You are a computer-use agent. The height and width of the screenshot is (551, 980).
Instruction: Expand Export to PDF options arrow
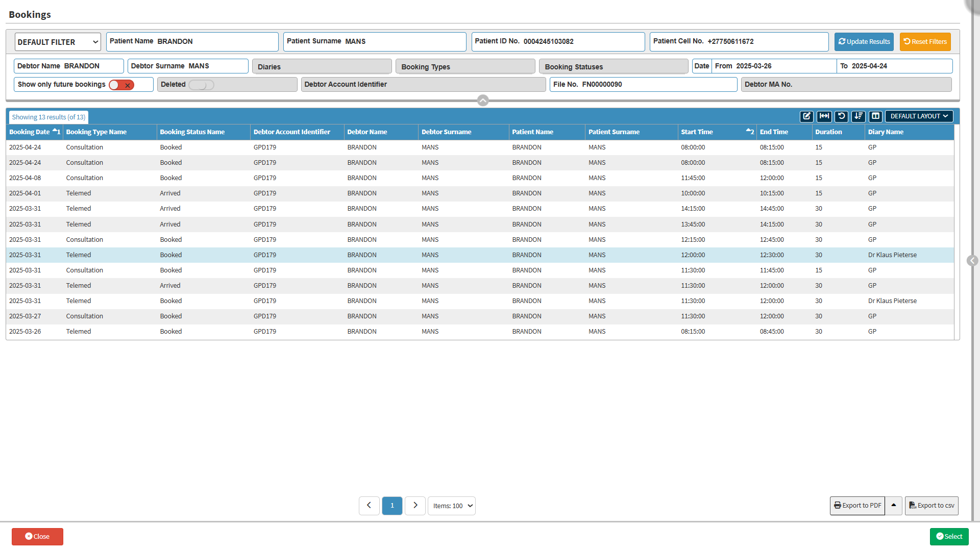click(x=894, y=506)
